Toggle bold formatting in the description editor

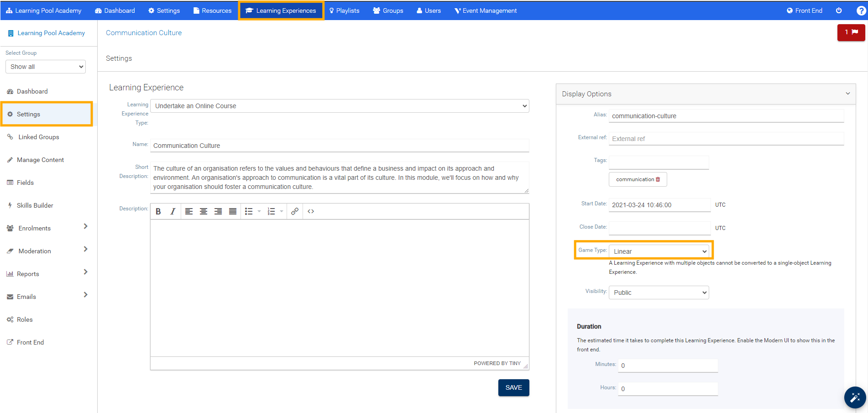[x=158, y=211]
